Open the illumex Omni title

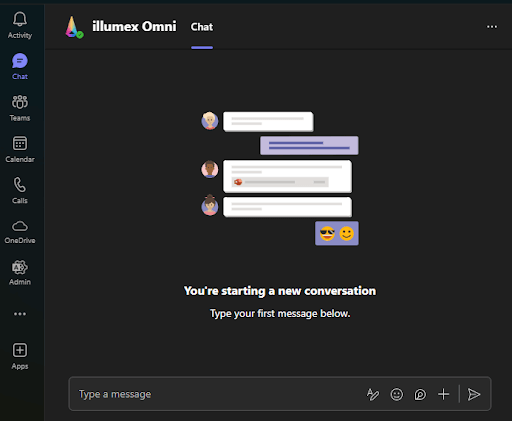tap(134, 26)
